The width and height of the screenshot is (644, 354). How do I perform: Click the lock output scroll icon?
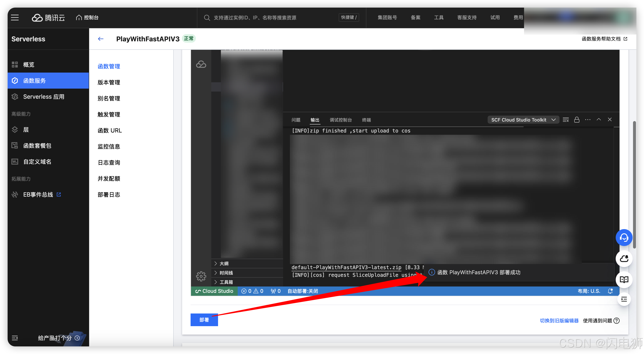tap(577, 120)
